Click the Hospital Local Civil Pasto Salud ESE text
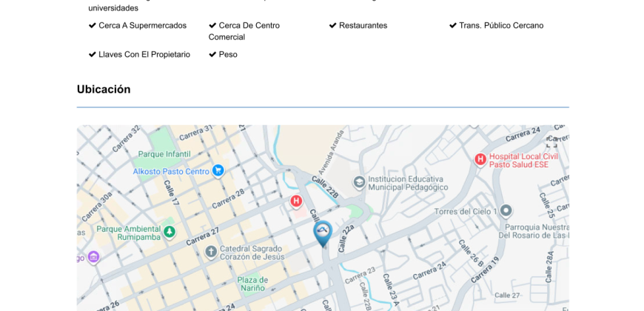 [x=523, y=161]
